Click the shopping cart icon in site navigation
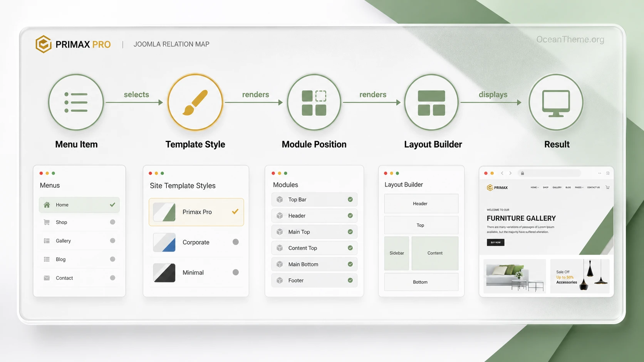The height and width of the screenshot is (362, 644). [607, 187]
